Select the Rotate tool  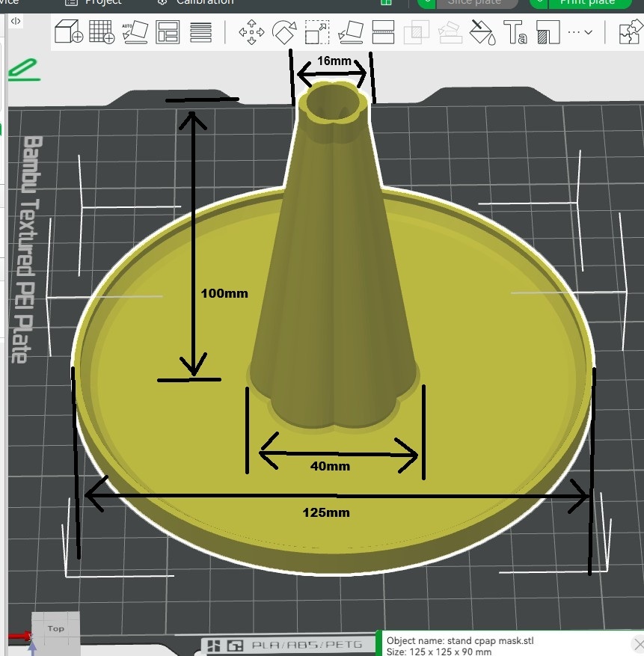[x=284, y=32]
